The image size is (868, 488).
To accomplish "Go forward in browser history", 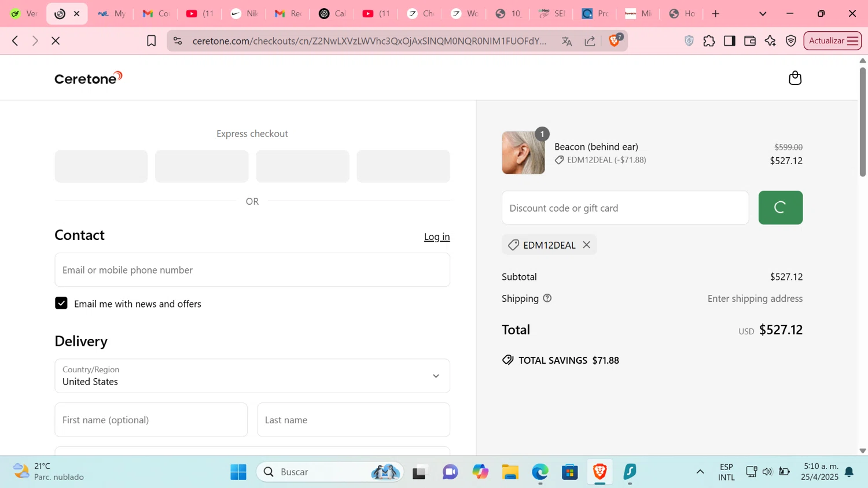I will [35, 40].
